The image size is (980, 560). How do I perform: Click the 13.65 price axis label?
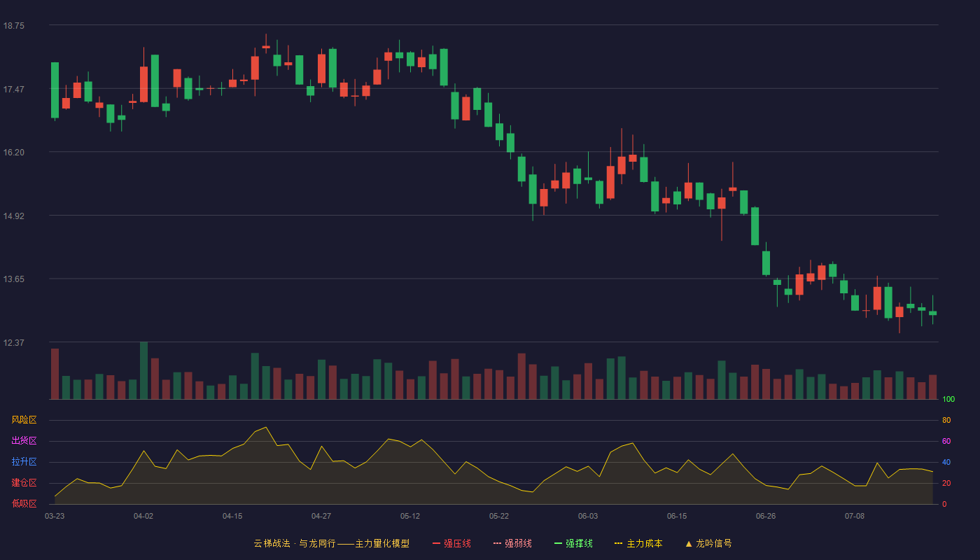(x=13, y=279)
